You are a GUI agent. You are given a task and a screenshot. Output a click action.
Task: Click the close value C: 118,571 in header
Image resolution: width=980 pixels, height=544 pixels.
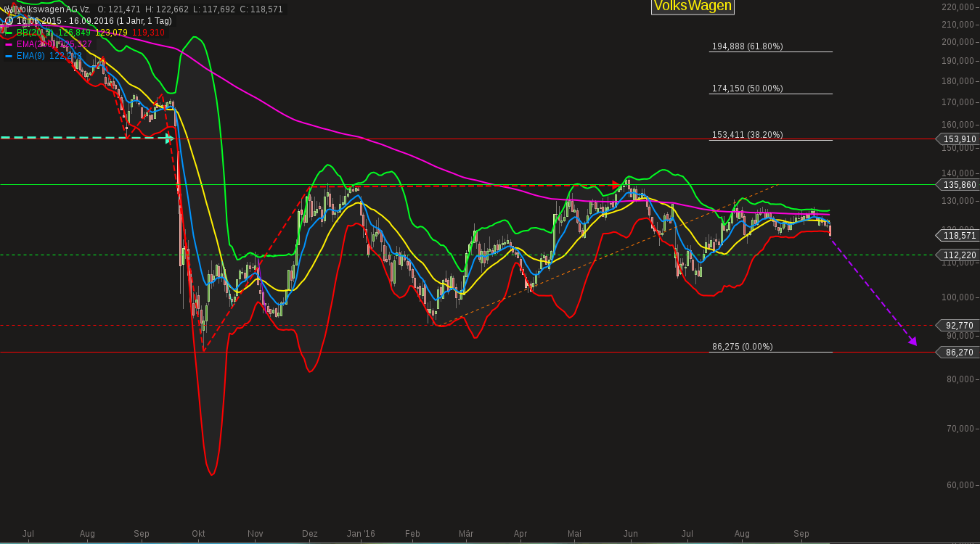tap(260, 9)
